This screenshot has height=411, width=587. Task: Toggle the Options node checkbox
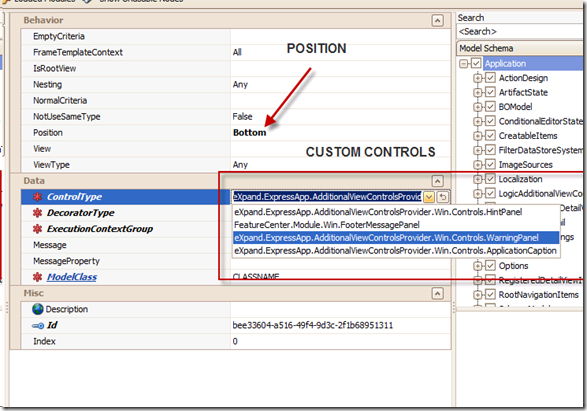click(x=490, y=266)
